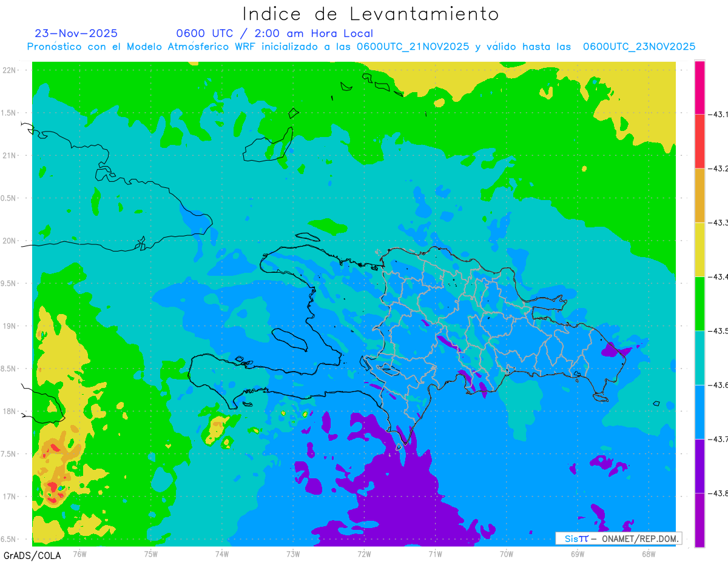This screenshot has height=562, width=728.
Task: Click '0600 UTC / 2:00 am Hora Local'
Action: pyautogui.click(x=274, y=34)
